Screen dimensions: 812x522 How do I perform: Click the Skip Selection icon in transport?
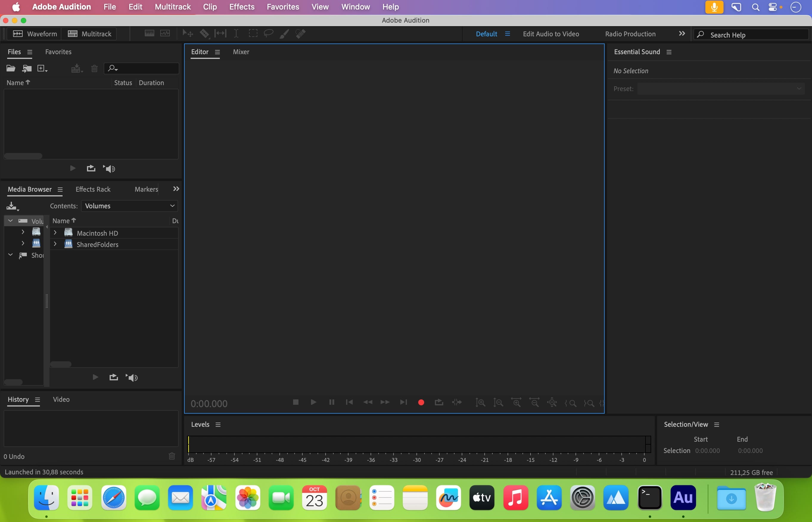point(457,402)
